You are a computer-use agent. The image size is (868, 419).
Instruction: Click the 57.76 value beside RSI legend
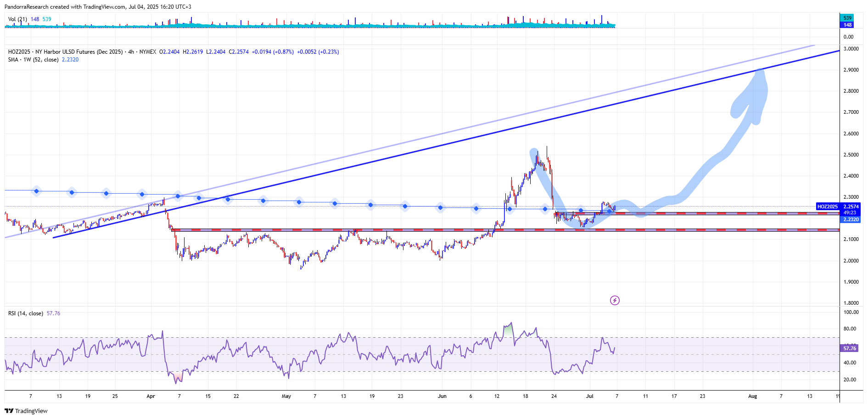coord(53,313)
